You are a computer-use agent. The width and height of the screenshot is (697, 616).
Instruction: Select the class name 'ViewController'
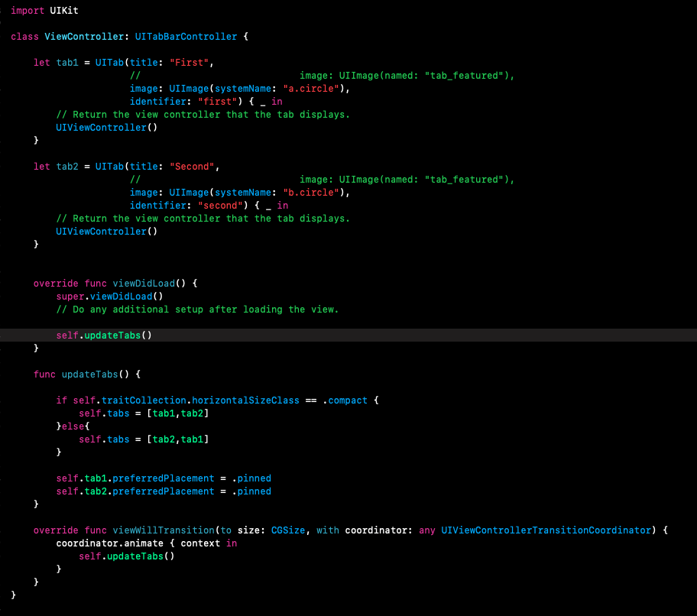tap(84, 37)
